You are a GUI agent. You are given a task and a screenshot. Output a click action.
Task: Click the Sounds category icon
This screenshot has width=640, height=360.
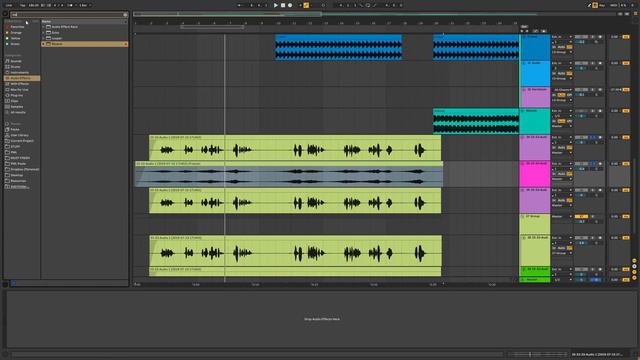[7, 61]
